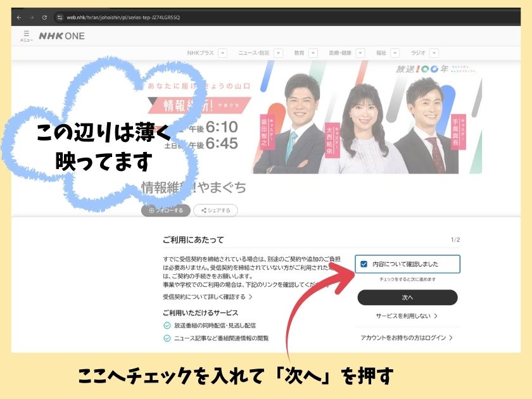Click the NHK ONE logo

[x=61, y=36]
